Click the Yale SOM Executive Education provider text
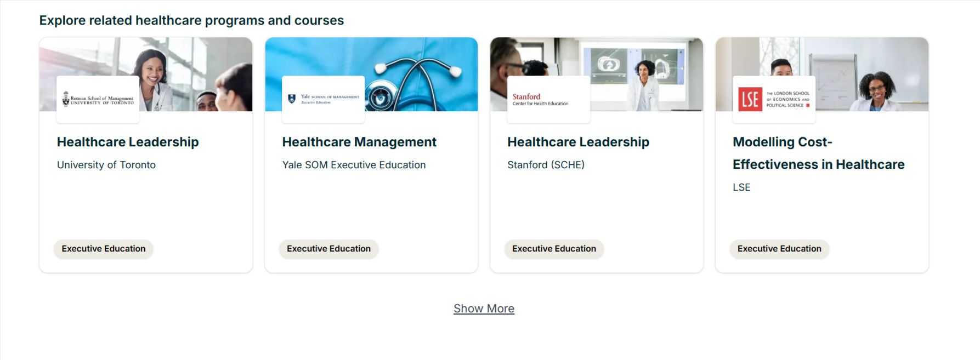The width and height of the screenshot is (980, 360). coord(354,165)
